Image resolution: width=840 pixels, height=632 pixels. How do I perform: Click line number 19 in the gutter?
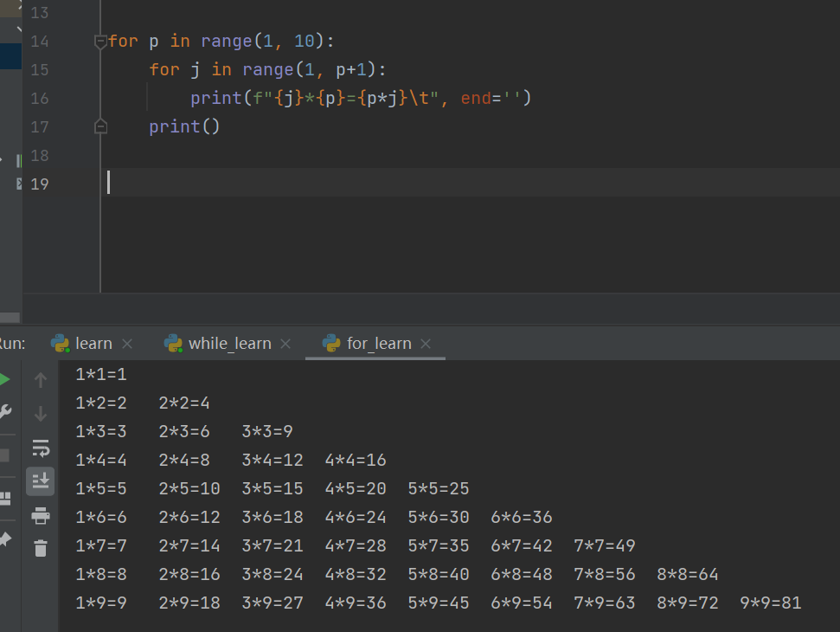pyautogui.click(x=40, y=184)
